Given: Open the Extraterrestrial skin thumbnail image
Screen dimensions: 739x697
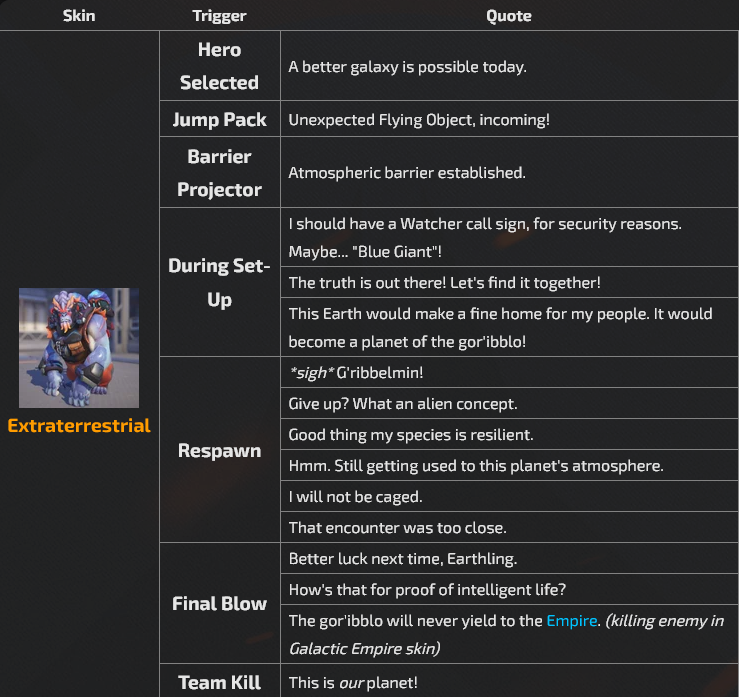Looking at the screenshot, I should [79, 348].
